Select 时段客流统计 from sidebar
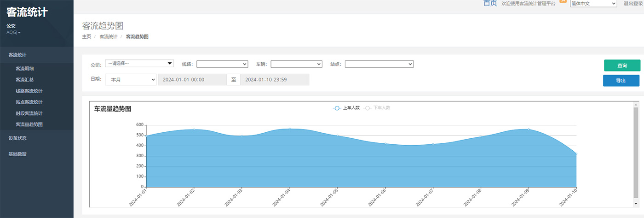Screen dimensions: 644x218 click(29, 113)
